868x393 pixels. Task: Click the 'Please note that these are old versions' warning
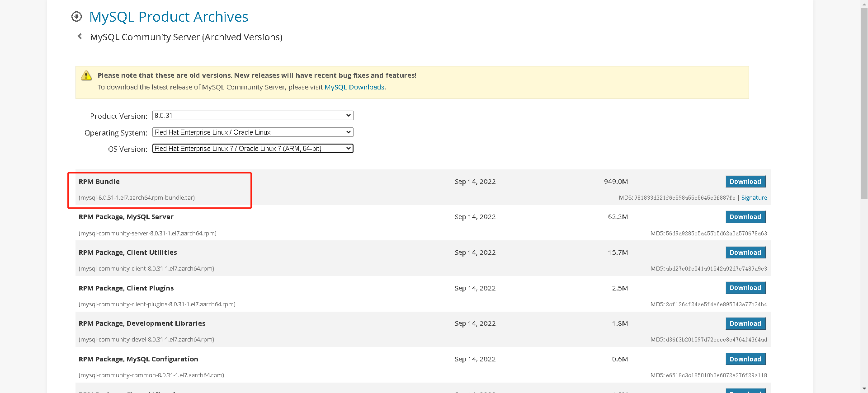click(257, 75)
